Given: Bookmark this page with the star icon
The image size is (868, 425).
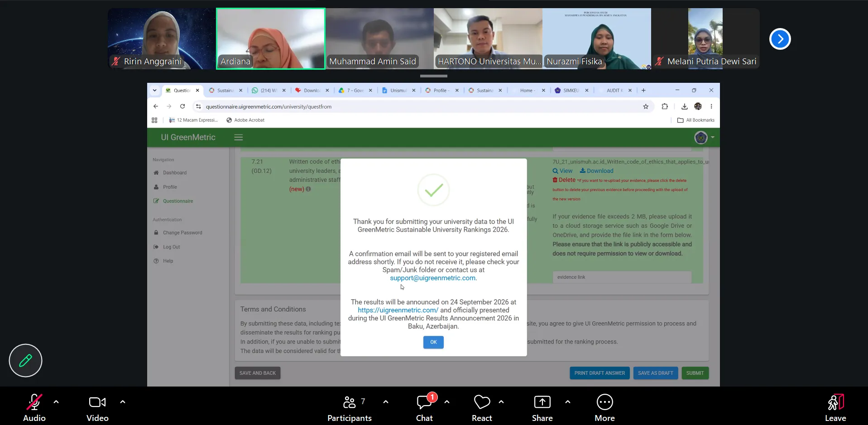Looking at the screenshot, I should (x=646, y=106).
